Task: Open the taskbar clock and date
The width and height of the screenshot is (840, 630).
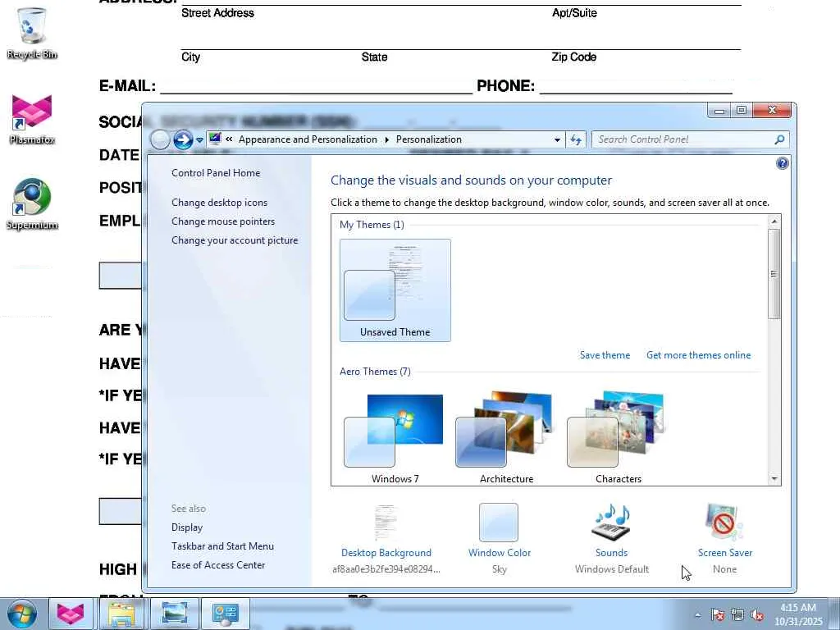Action: click(797, 614)
